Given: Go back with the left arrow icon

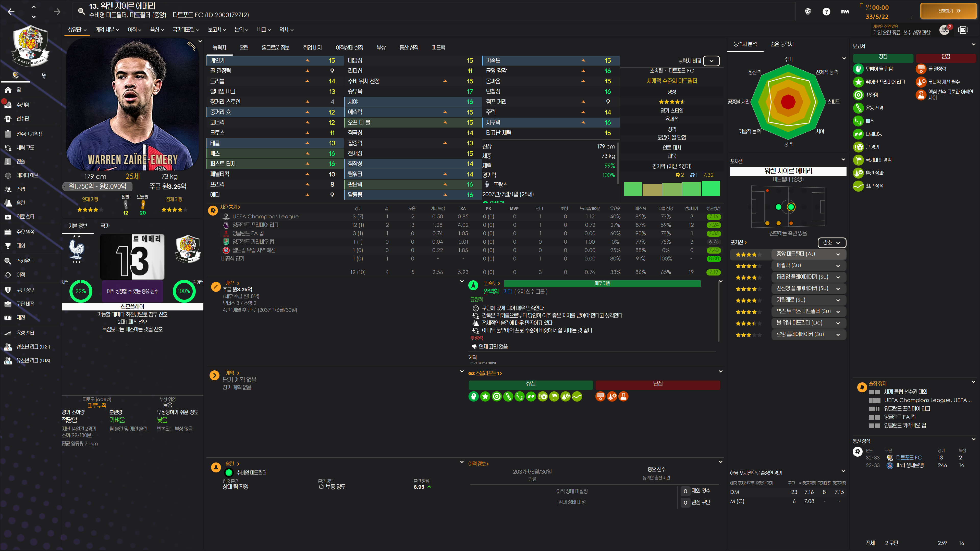Looking at the screenshot, I should [x=11, y=12].
